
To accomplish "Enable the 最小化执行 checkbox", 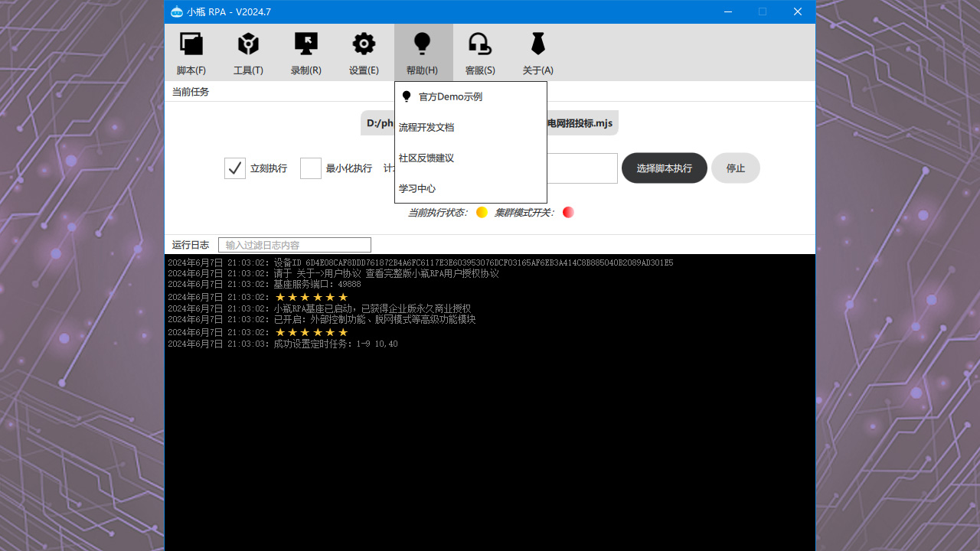I will [x=310, y=168].
